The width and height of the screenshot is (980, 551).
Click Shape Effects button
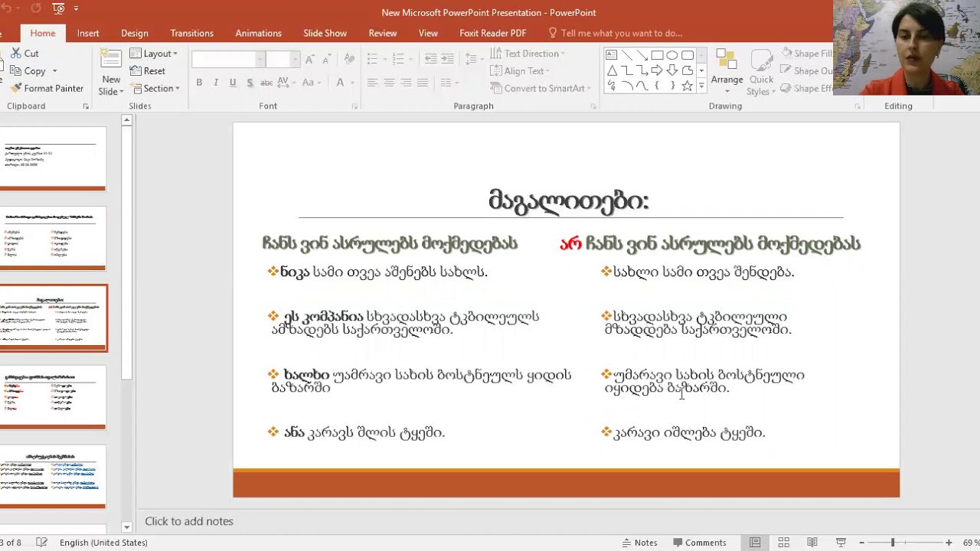(x=807, y=89)
